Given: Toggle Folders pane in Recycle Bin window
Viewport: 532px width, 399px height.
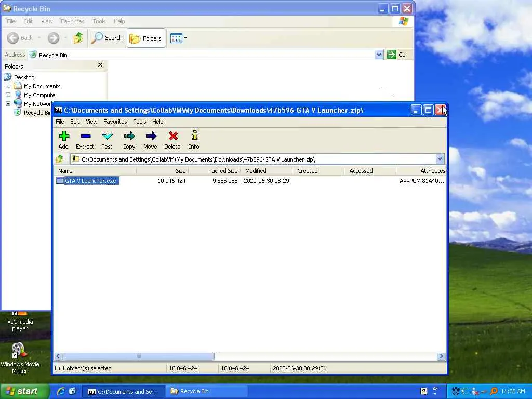Looking at the screenshot, I should (146, 38).
